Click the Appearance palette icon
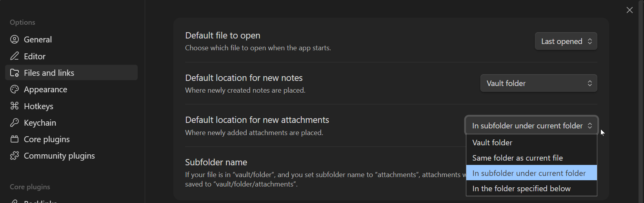This screenshot has height=203, width=644. pyautogui.click(x=15, y=89)
